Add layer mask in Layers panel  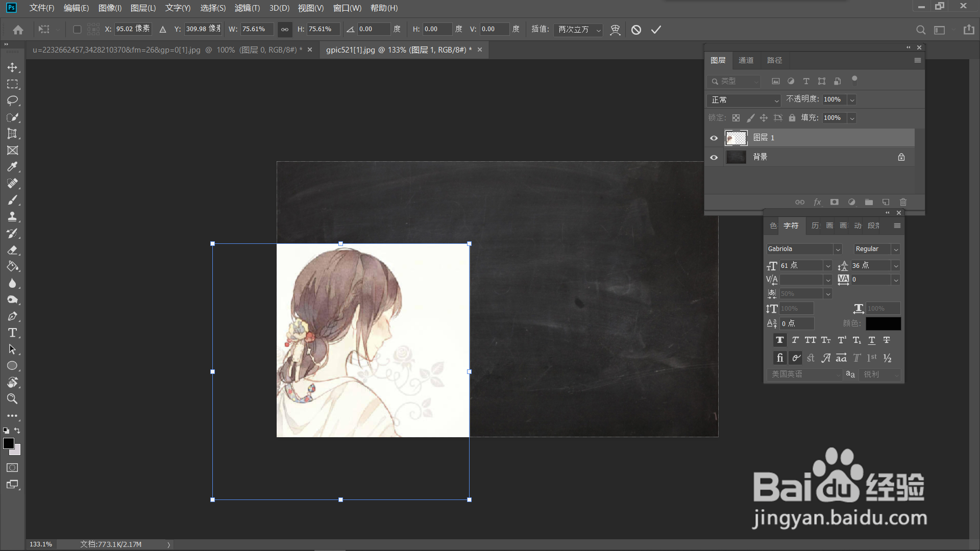pyautogui.click(x=834, y=202)
